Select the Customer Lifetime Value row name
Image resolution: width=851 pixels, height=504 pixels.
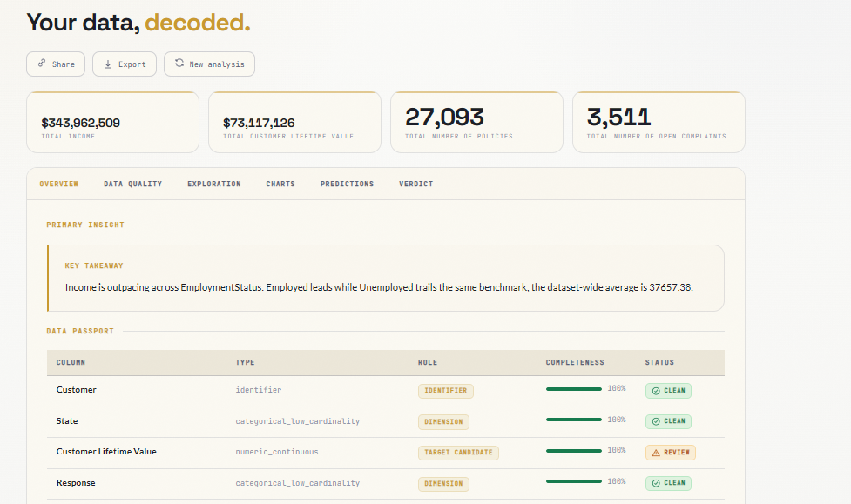tap(106, 452)
